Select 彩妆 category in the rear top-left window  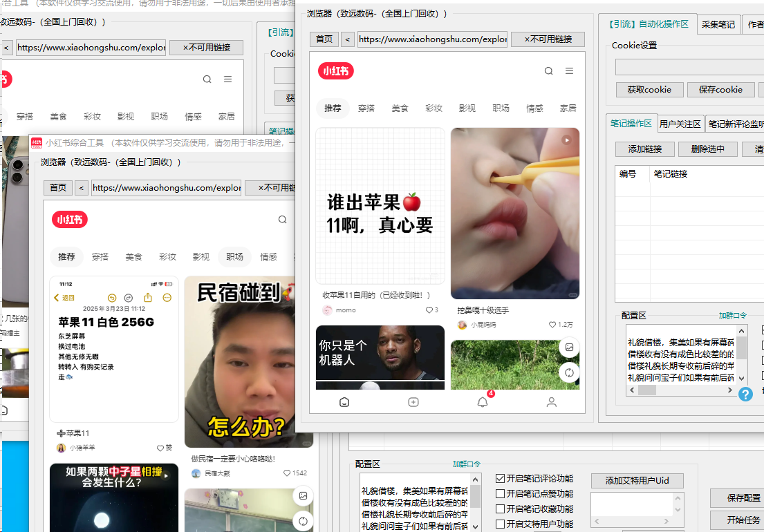pos(92,116)
